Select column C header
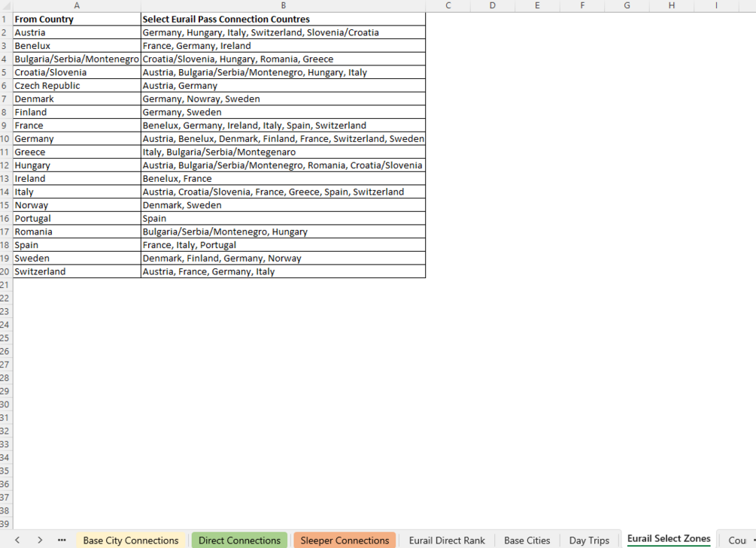This screenshot has height=548, width=756. coord(448,6)
